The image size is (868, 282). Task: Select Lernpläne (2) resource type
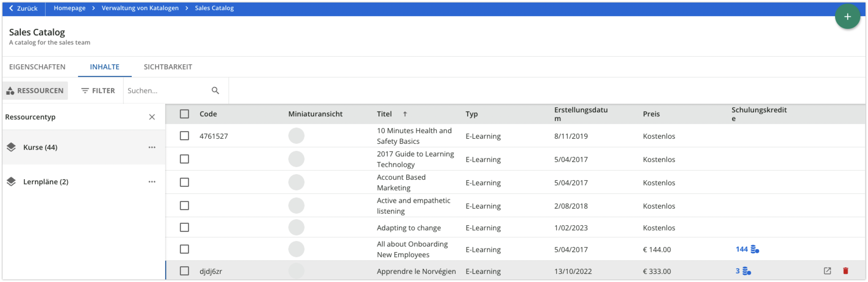pyautogui.click(x=84, y=182)
